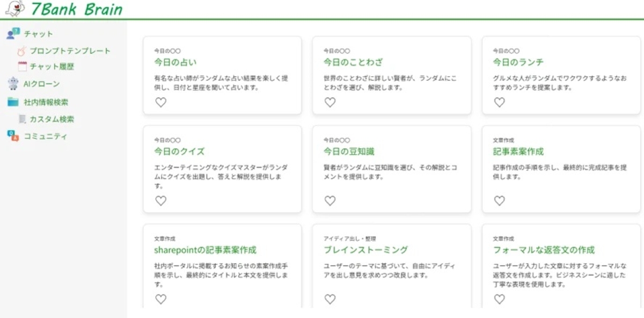Click the カスタム検索 document icon
This screenshot has height=318, width=644.
point(22,119)
